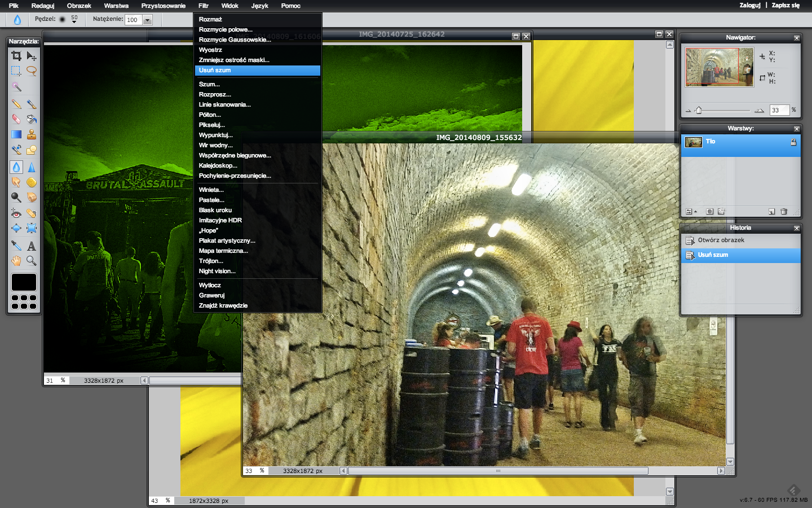Choose Imitacyjne HDR filter
This screenshot has height=508, width=812.
tap(258, 220)
